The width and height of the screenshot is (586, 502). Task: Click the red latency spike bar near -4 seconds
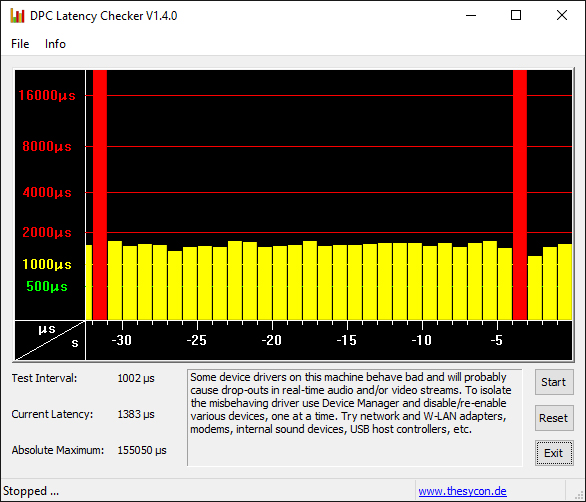pos(520,194)
